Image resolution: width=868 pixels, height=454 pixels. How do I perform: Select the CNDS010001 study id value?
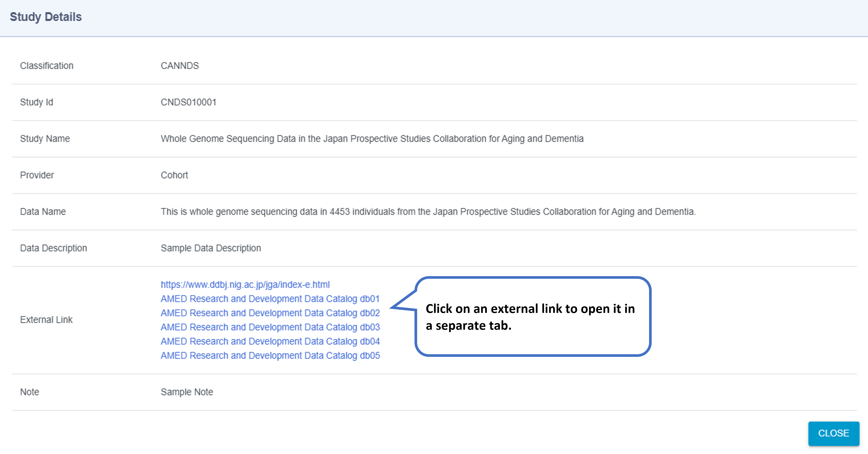[188, 102]
